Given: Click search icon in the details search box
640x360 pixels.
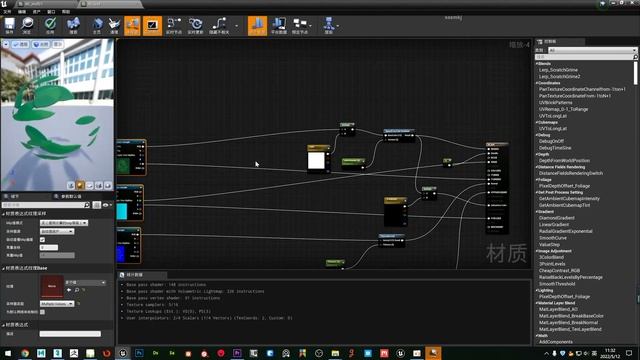Looking at the screenshot, I should point(87,205).
